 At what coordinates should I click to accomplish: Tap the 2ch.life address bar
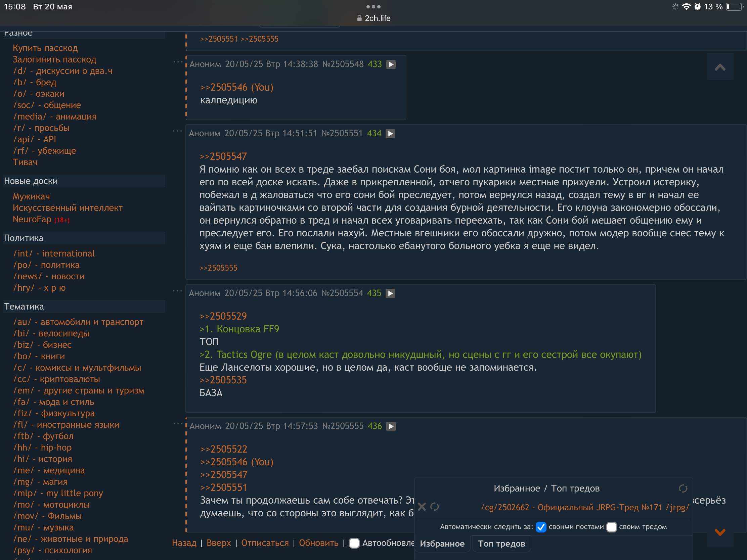(x=373, y=18)
